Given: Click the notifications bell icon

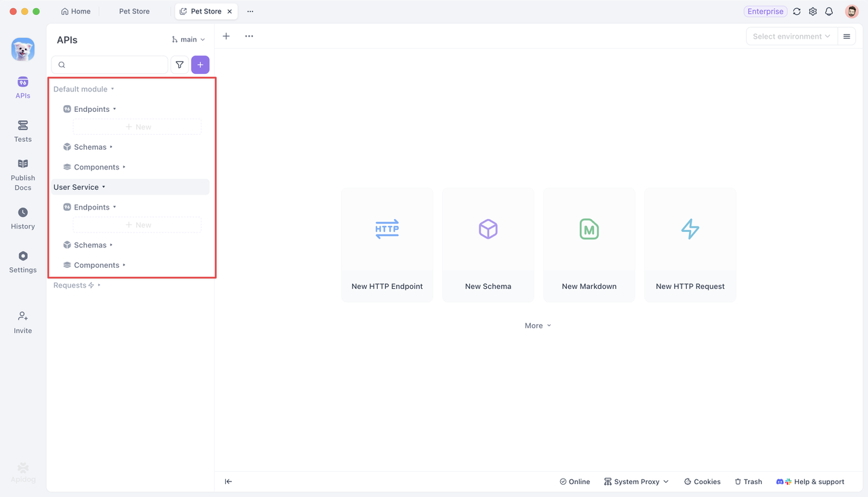Looking at the screenshot, I should (829, 12).
